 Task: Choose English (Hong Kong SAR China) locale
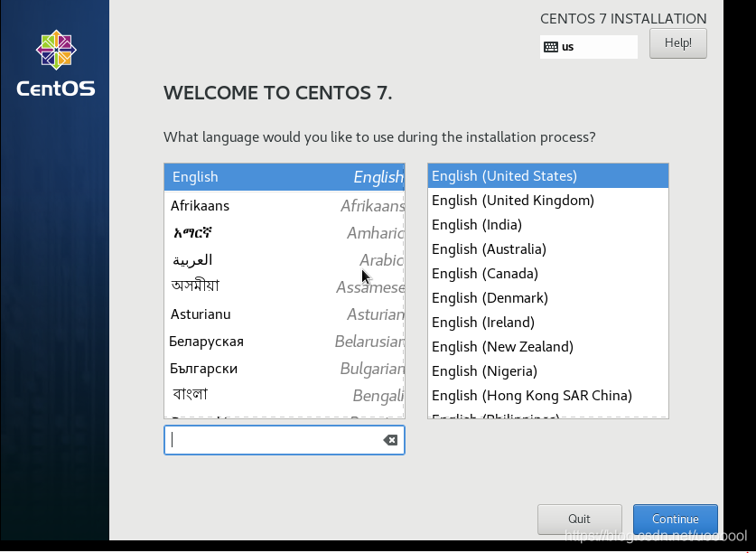tap(548, 395)
